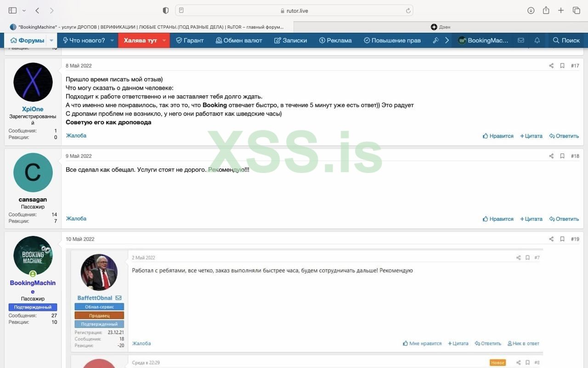Open a new browser tab
This screenshot has height=368, width=588.
pos(561,11)
